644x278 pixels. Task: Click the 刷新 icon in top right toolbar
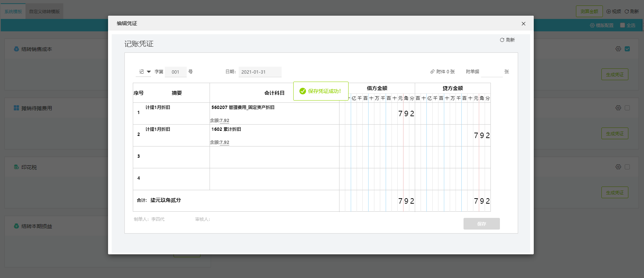coord(627,12)
